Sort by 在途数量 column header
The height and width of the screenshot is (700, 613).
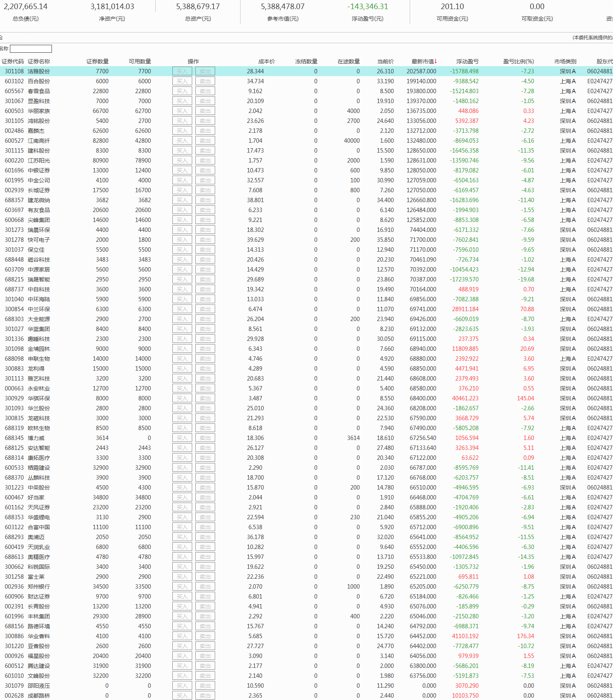click(349, 61)
